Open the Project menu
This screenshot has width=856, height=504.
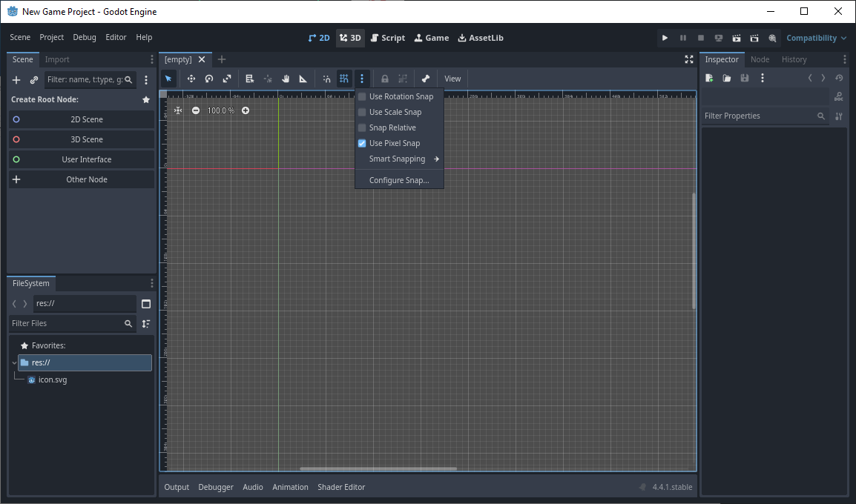51,38
